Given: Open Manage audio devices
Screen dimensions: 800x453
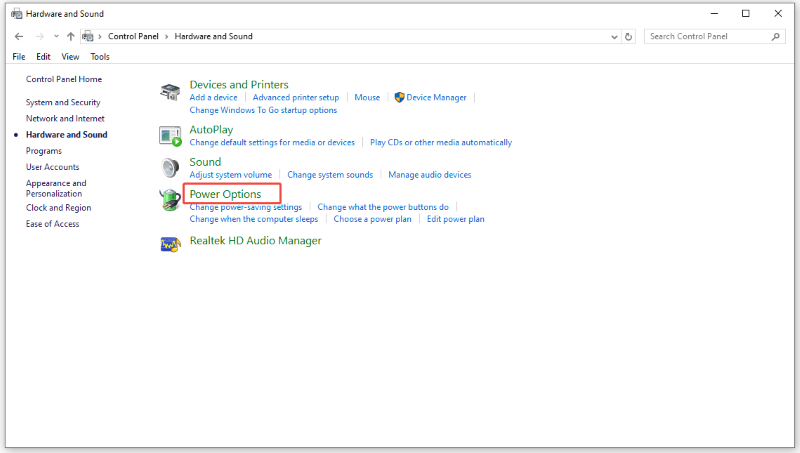Looking at the screenshot, I should coord(430,175).
